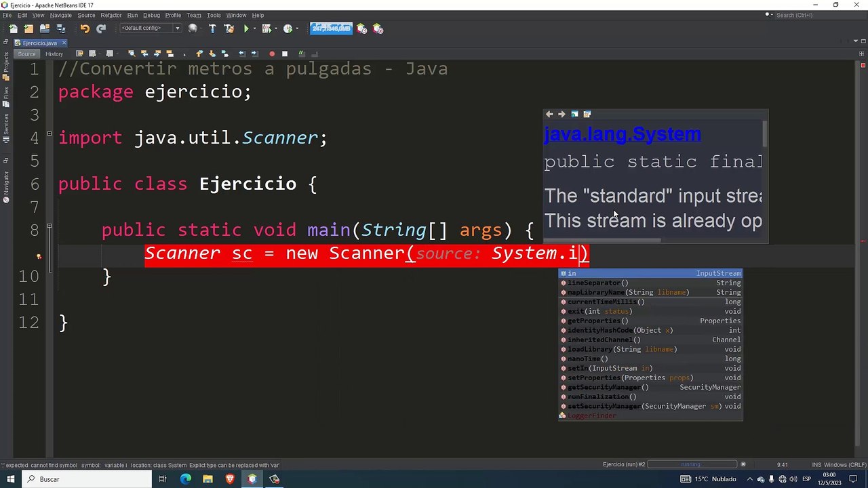Click open source in editor icon in Javadoc popup

point(587,114)
